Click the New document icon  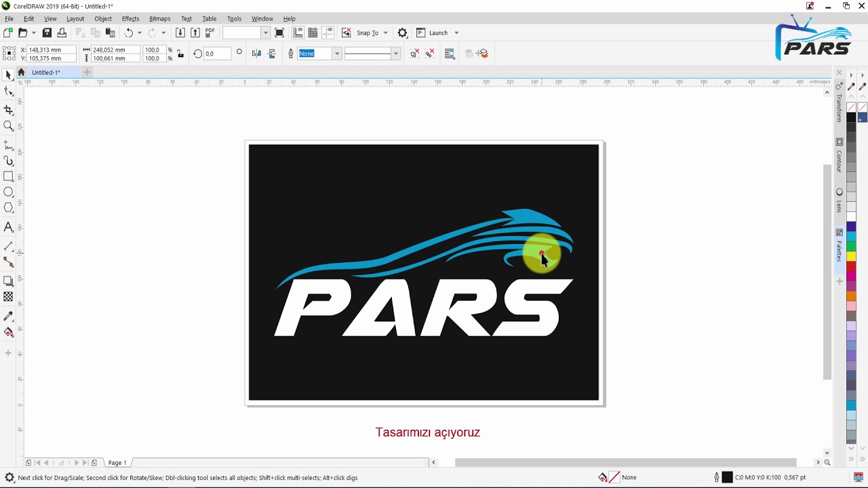(x=7, y=33)
